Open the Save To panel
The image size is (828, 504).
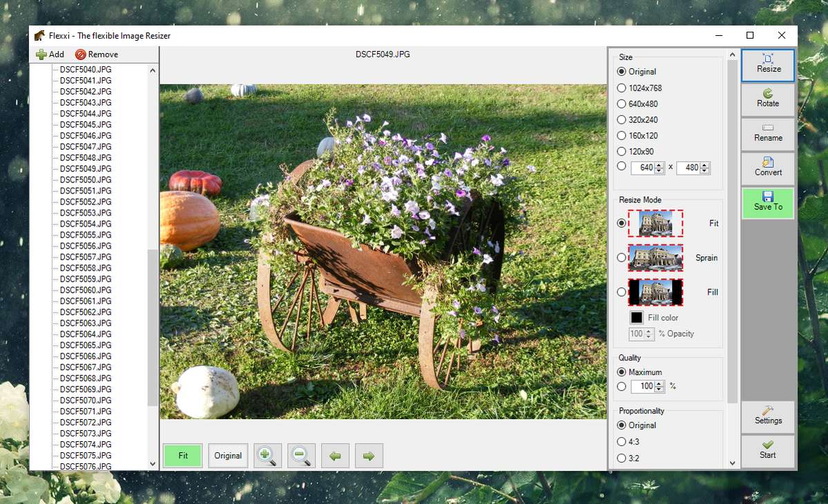click(768, 203)
